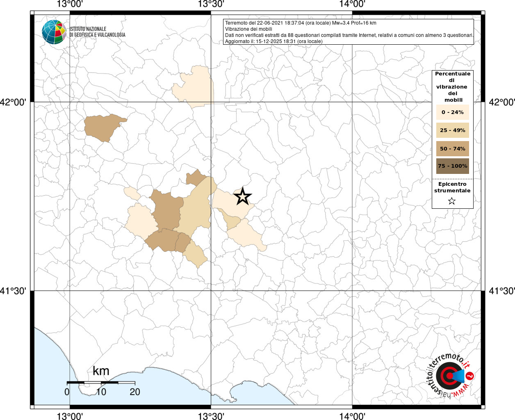Image resolution: width=515 pixels, height=420 pixels.
Task: Click the legend's epicenter star symbol
Action: (452, 201)
